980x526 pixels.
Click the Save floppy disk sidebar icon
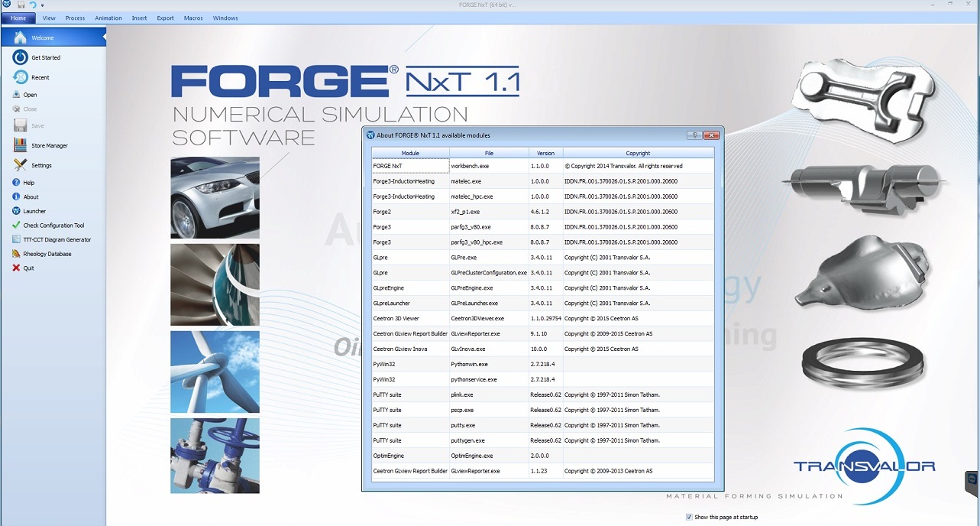tap(20, 126)
